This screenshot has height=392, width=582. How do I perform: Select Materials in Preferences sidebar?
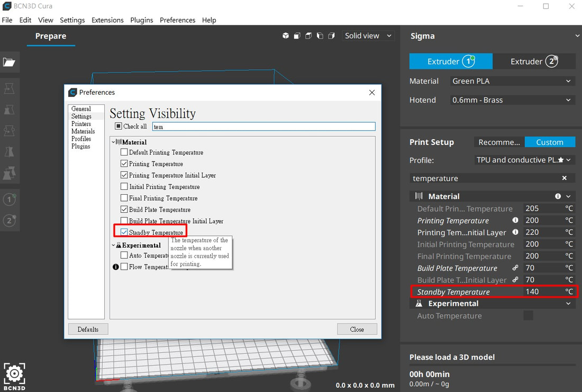click(83, 131)
